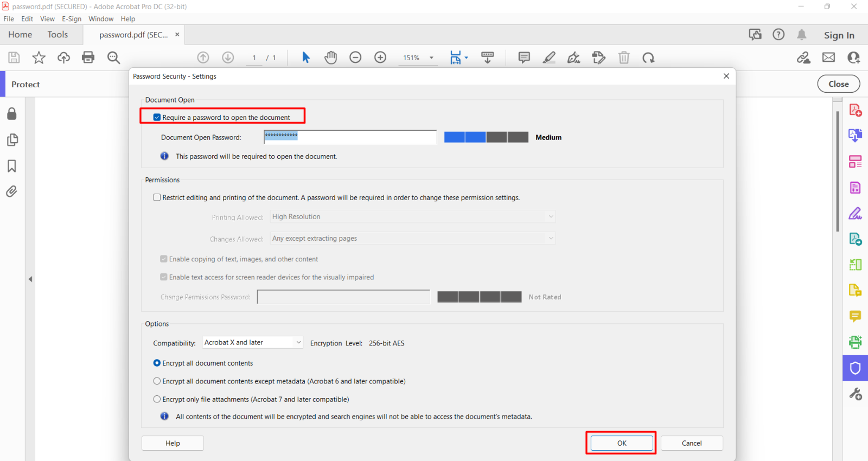The width and height of the screenshot is (868, 461).
Task: Toggle Enable text access for screen readers
Action: coord(163,277)
